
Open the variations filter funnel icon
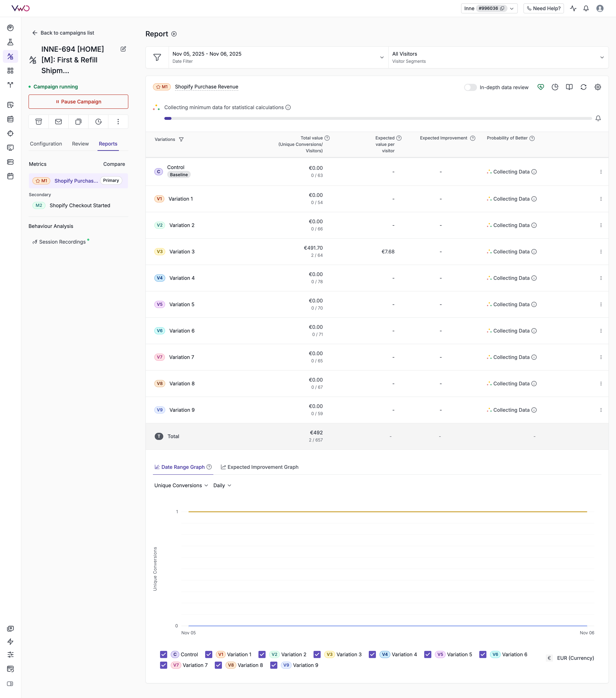(x=181, y=139)
